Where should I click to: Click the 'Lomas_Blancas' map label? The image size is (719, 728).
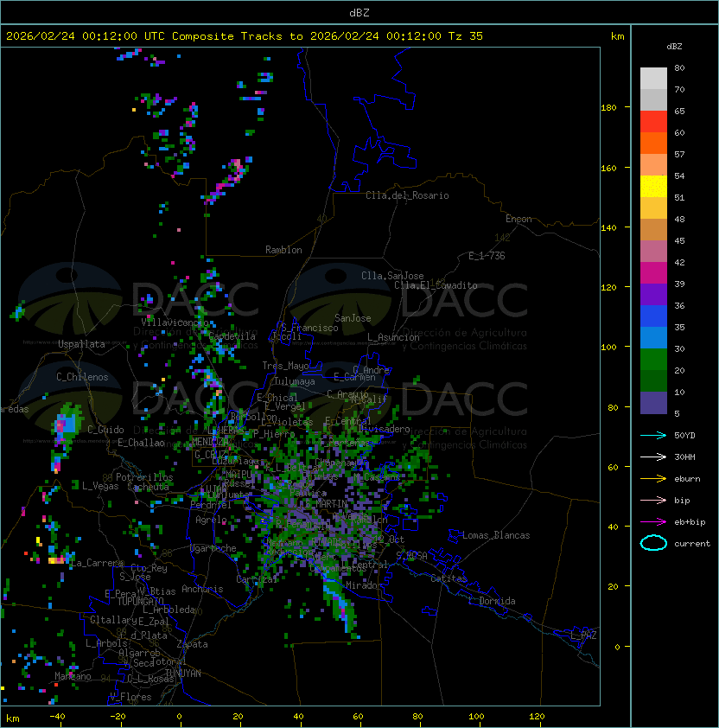coord(496,535)
